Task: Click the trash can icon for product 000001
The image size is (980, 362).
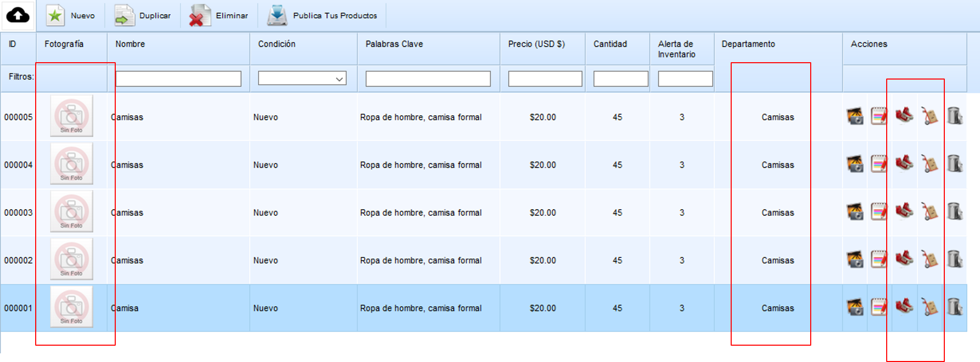Action: tap(954, 307)
